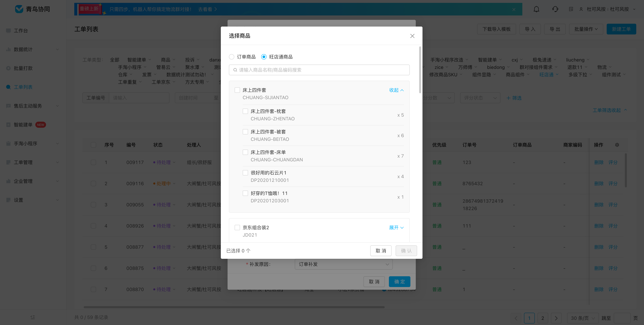Open the customer service headset icon
The image size is (644, 325).
click(x=555, y=9)
